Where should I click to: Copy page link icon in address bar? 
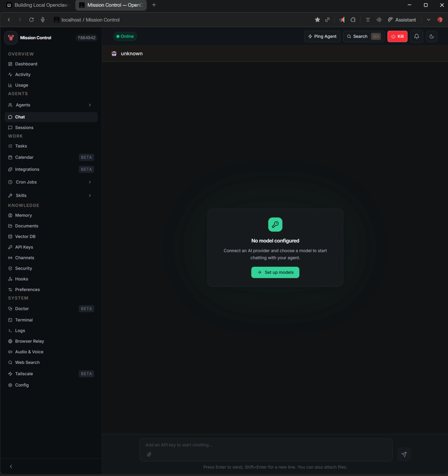(x=327, y=20)
